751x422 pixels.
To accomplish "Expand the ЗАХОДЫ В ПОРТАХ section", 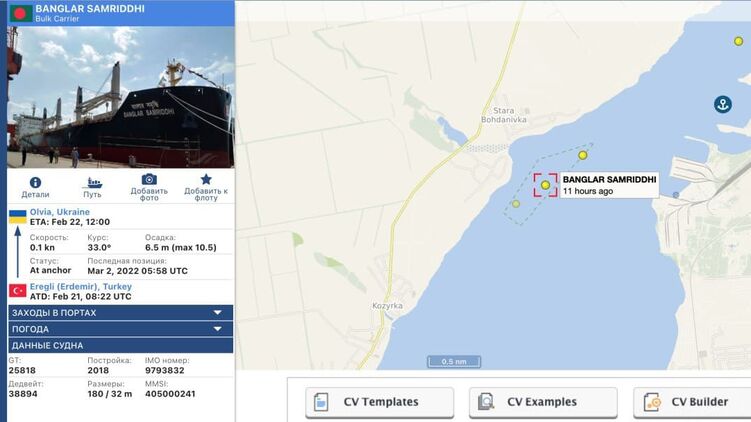I will pyautogui.click(x=121, y=313).
